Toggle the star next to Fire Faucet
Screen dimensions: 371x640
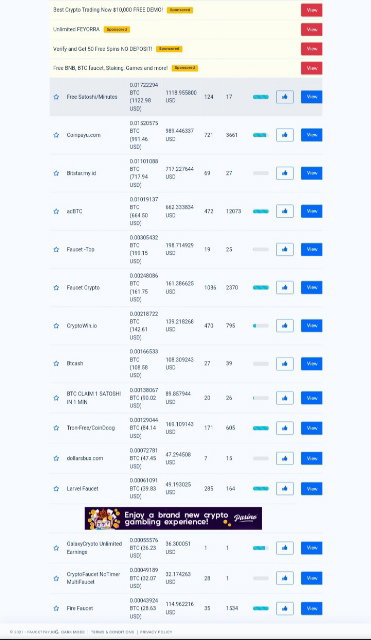click(56, 608)
